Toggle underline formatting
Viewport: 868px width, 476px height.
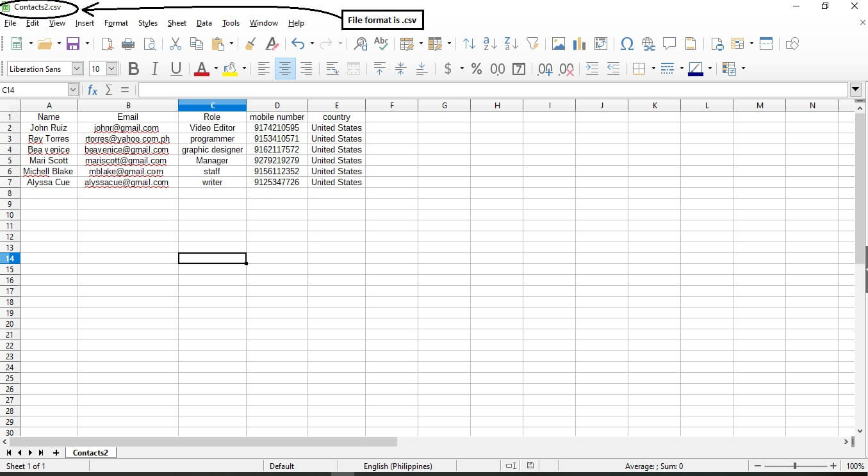tap(176, 69)
